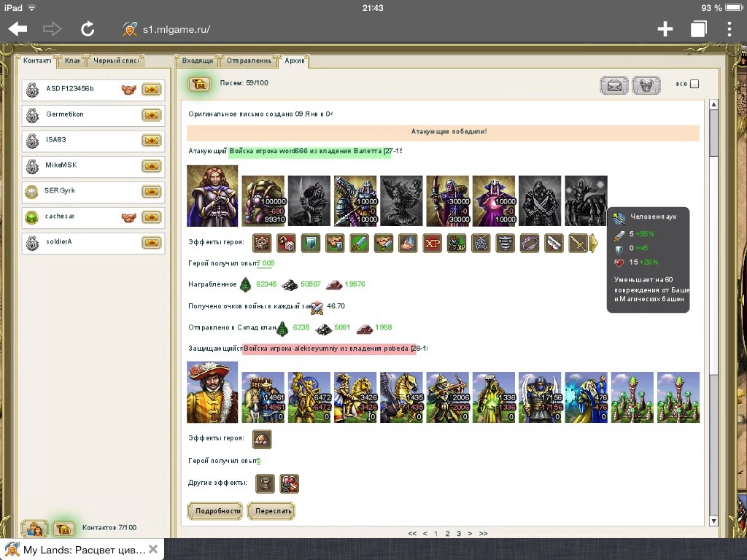Click the browser reload button

pos(88,29)
